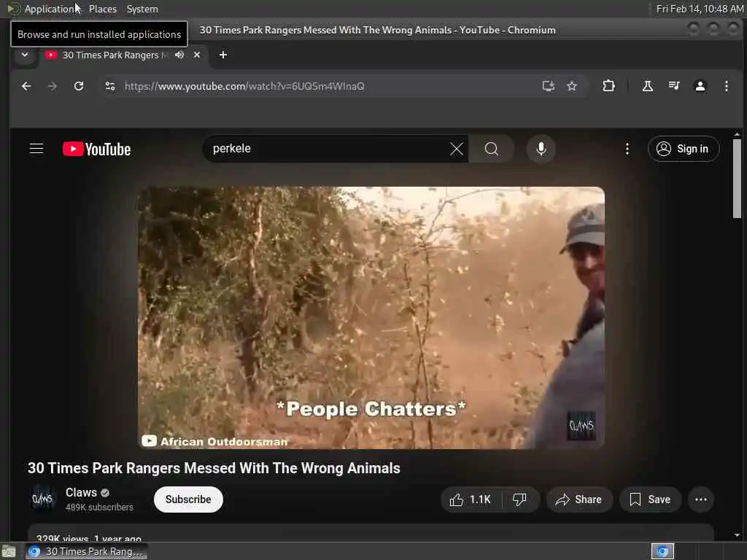Go back to the previous page
Screen dimensions: 747x560
26,86
